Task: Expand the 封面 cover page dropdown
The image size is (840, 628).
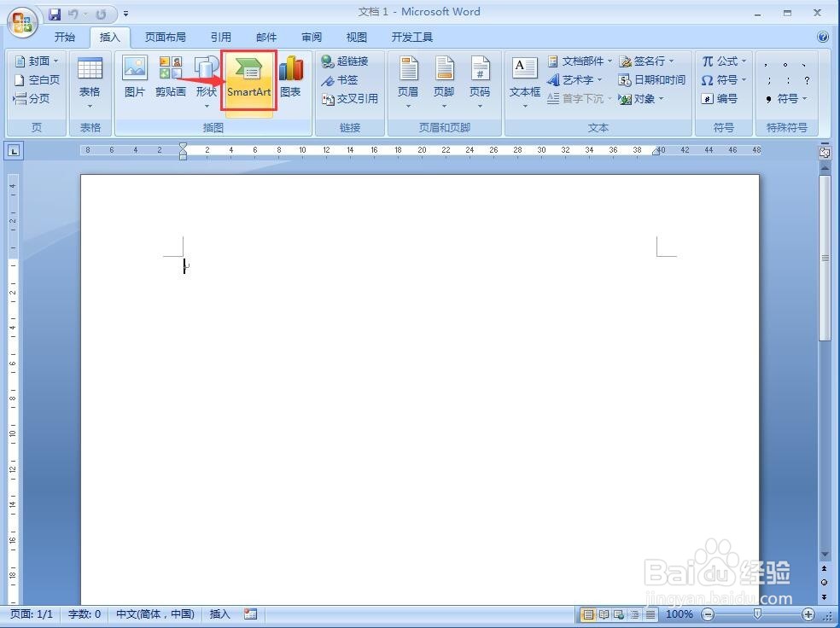Action: 37,61
